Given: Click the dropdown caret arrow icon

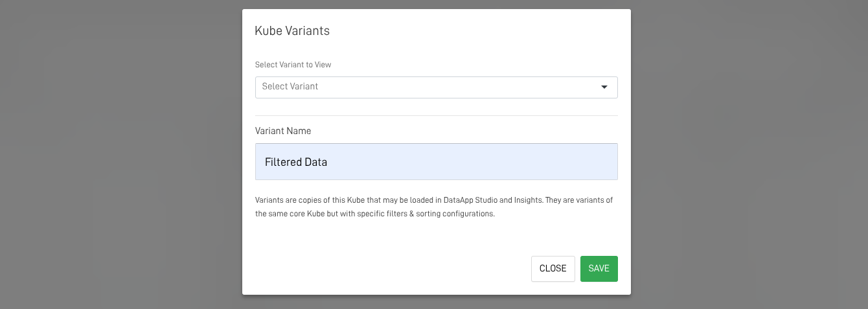Looking at the screenshot, I should [x=604, y=87].
